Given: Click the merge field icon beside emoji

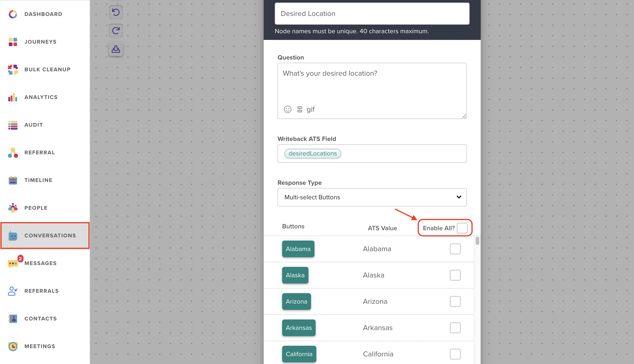Looking at the screenshot, I should (x=299, y=109).
